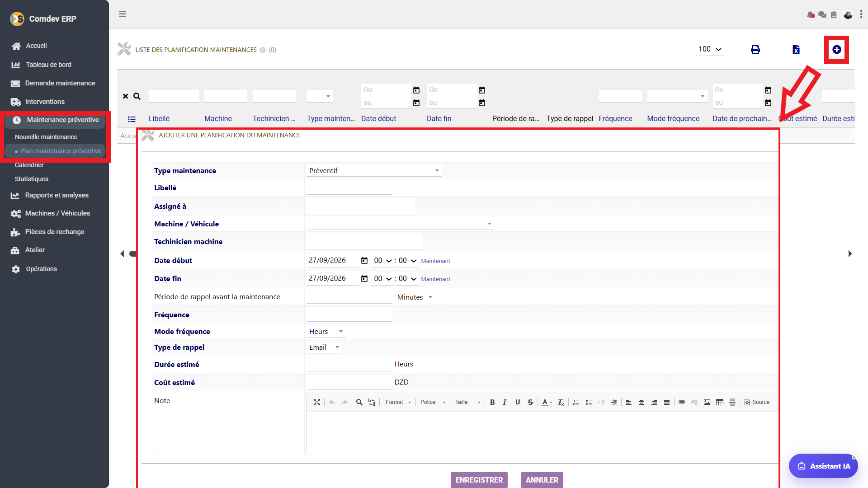868x488 pixels.
Task: Open Date fin calendar picker in form
Action: click(x=364, y=279)
